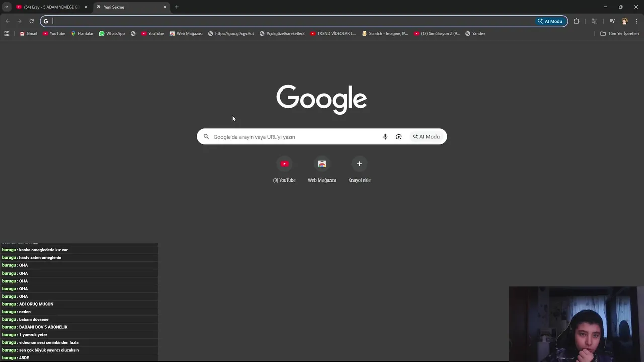Click chat message "videonun sesi seninkinden fazla"
This screenshot has height=362, width=644.
point(49,343)
